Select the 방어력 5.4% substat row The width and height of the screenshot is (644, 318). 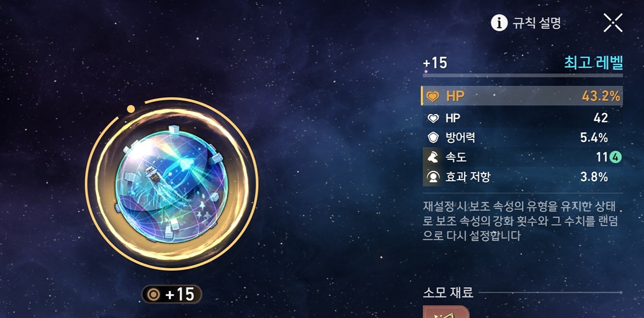pos(522,138)
